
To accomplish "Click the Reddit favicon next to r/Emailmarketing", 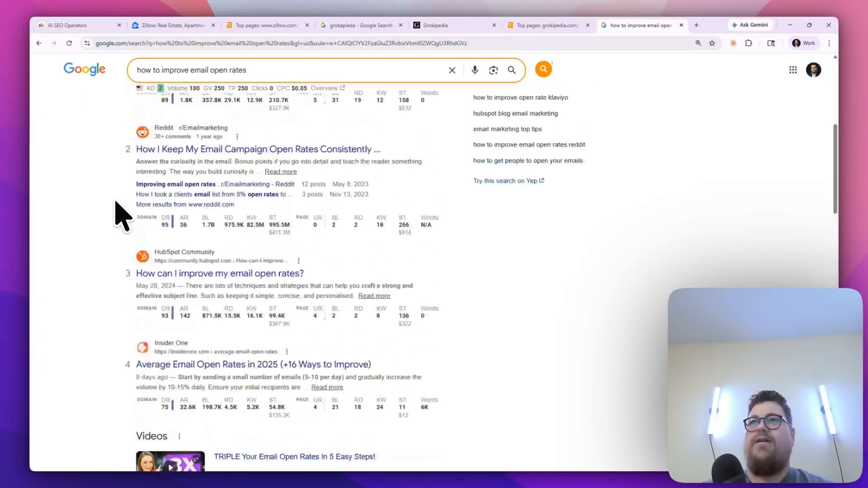I will [142, 131].
